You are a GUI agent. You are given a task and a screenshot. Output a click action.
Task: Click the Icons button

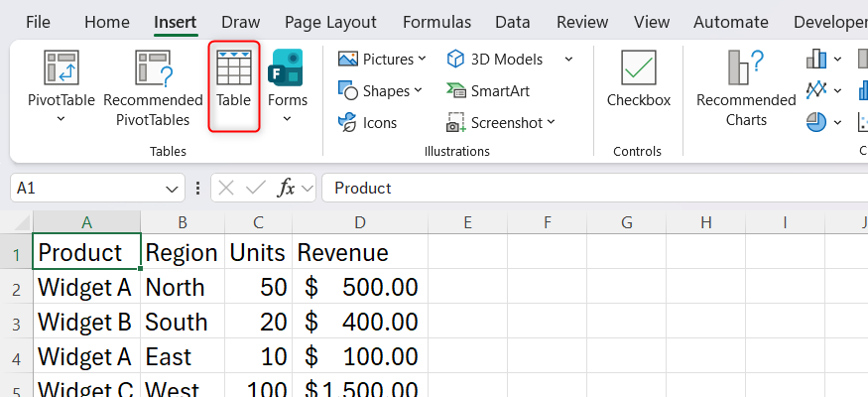click(368, 122)
